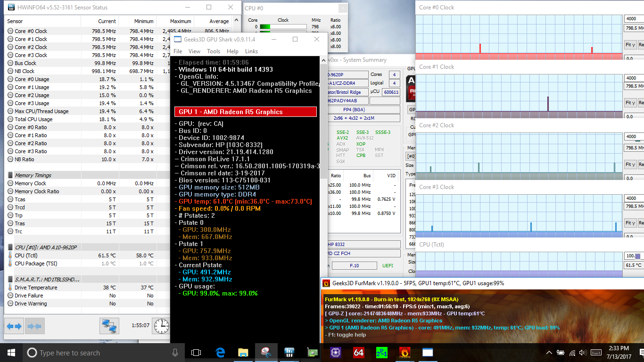
Task: Open the File menu in GPU Shark
Action: click(178, 51)
